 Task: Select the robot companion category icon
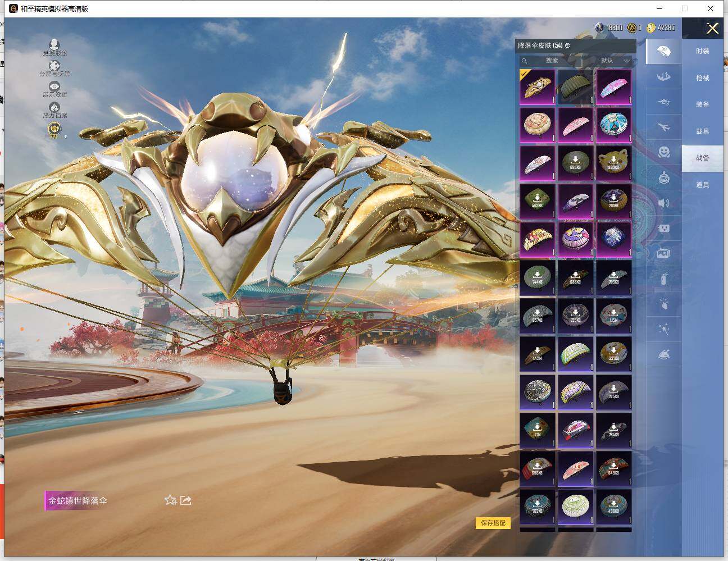(x=663, y=178)
